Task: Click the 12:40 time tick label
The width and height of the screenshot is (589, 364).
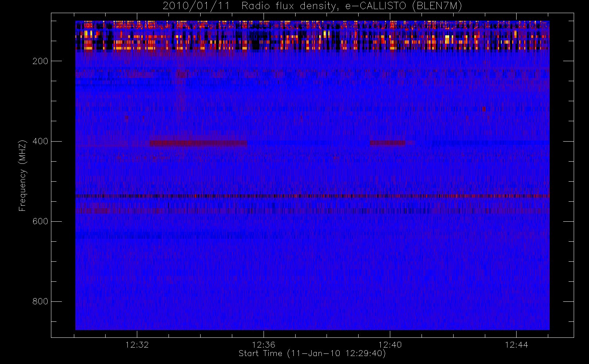Action: 390,345
